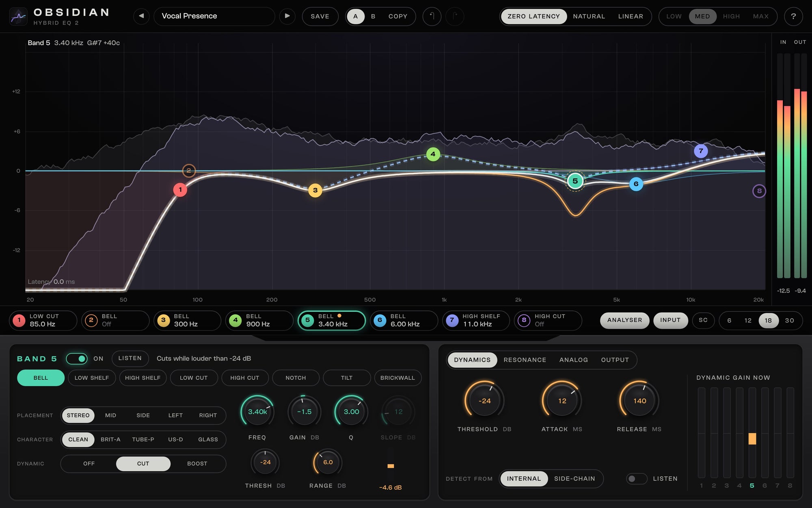Viewport: 812px width, 508px height.
Task: Select band 8 node on the EQ curve
Action: click(x=759, y=191)
